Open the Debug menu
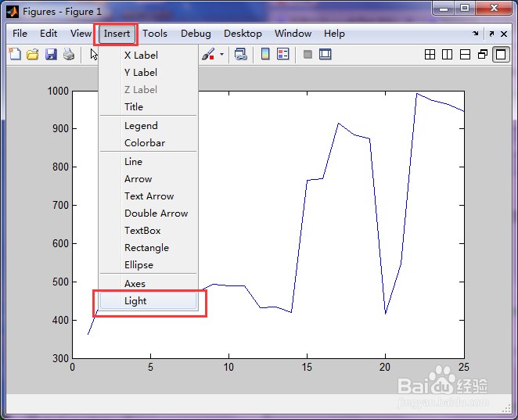Viewport: 518px width, 420px height. pos(196,34)
